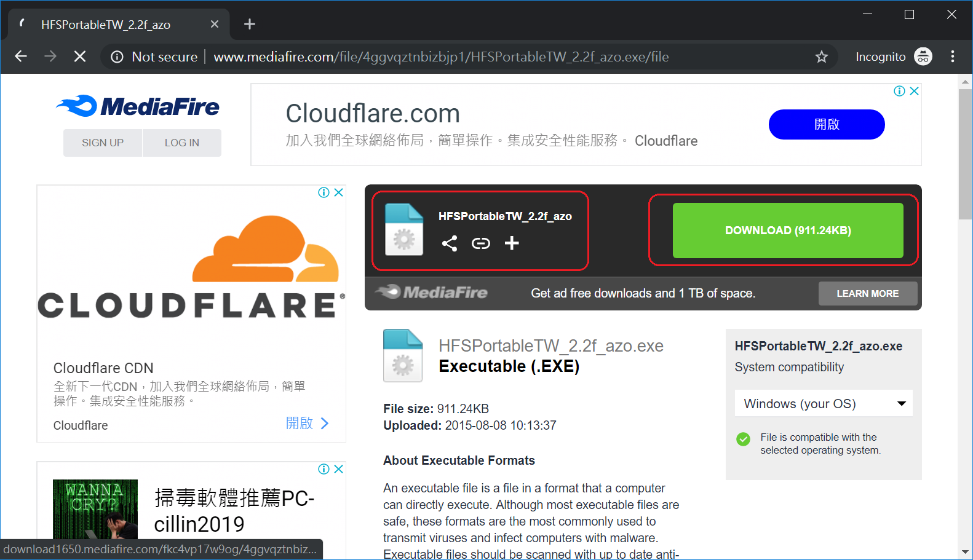Screen dimensions: 973x560
Task: Click the copy link icon under the file name
Action: (x=481, y=243)
